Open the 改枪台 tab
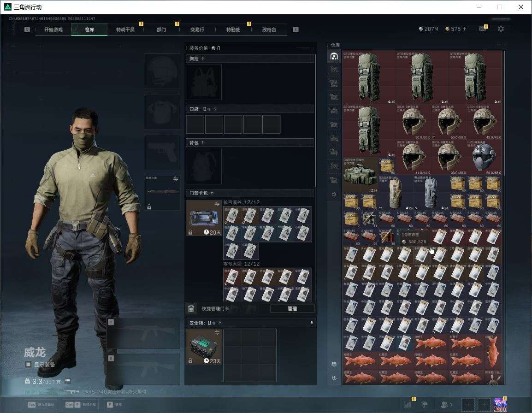Screen dimensions: 532x413 click(269, 29)
